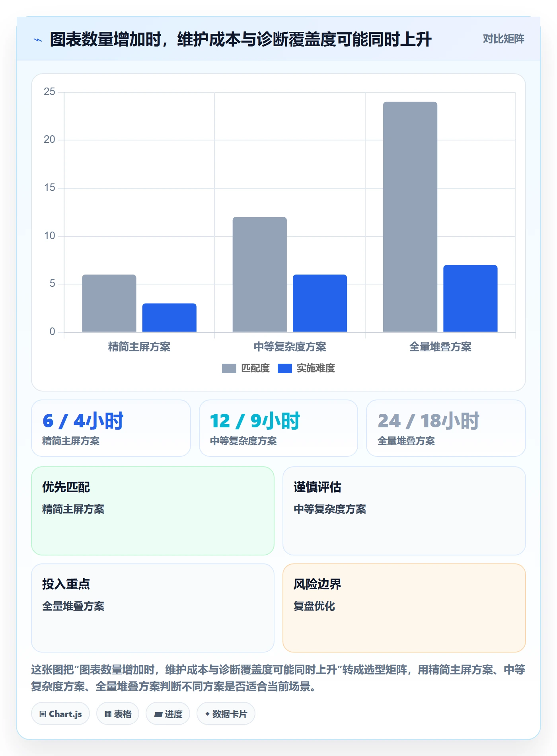Click the 25 y-axis tick label
The width and height of the screenshot is (557, 756).
click(x=50, y=92)
